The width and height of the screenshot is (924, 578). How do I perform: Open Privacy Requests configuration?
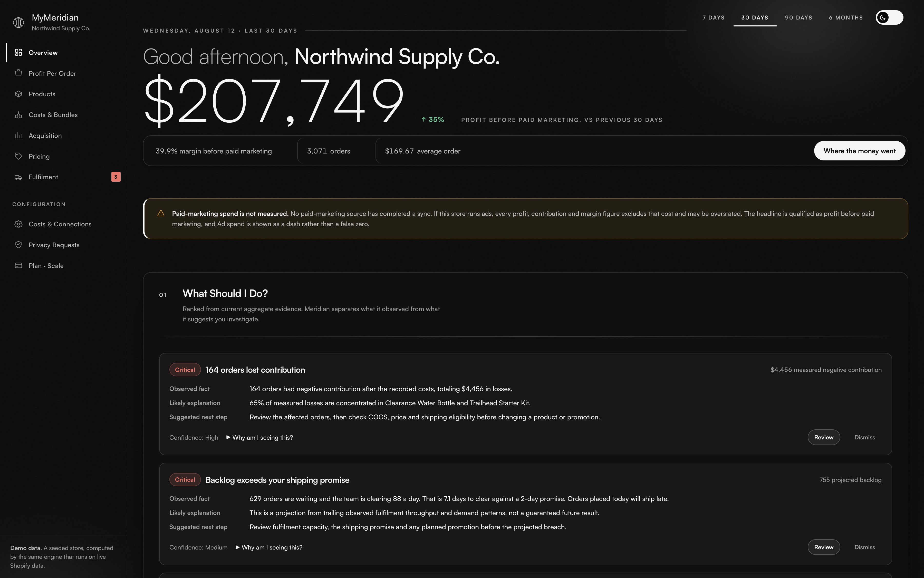click(63, 245)
